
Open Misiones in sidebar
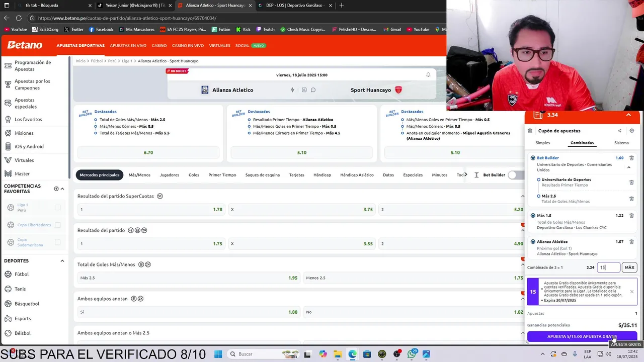pyautogui.click(x=24, y=133)
